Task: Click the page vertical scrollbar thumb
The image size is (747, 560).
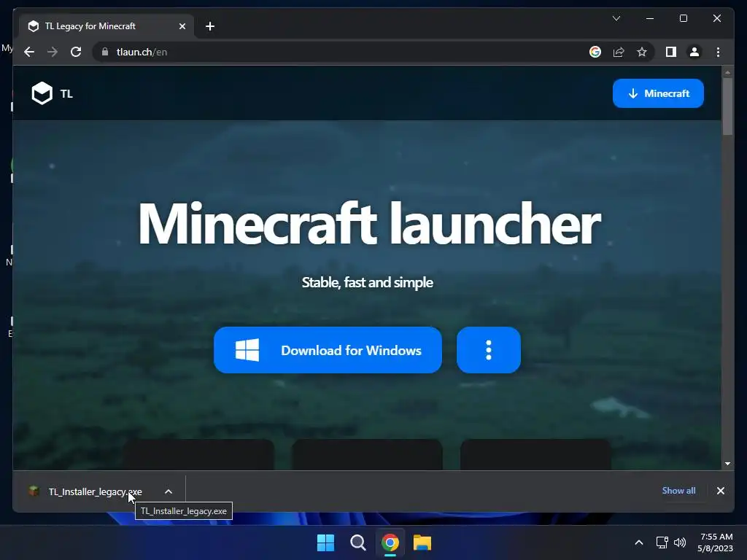Action: pos(727,106)
